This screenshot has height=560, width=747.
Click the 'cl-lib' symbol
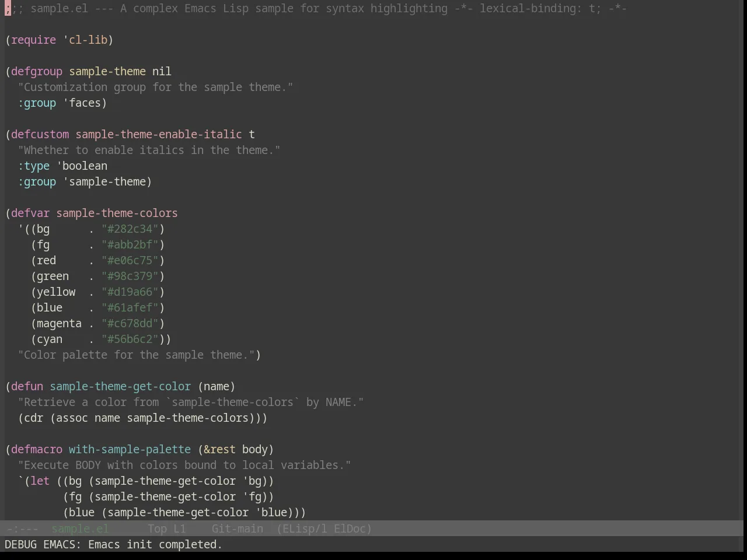tap(88, 40)
